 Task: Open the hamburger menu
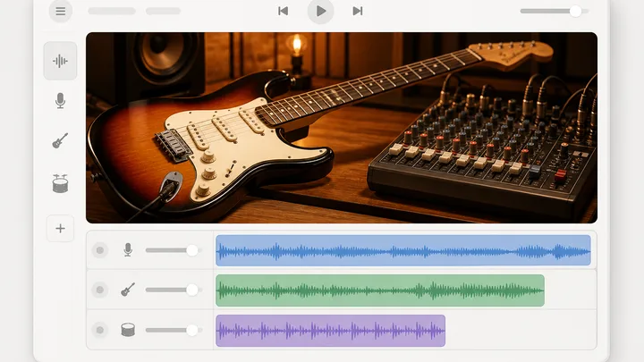pyautogui.click(x=61, y=11)
